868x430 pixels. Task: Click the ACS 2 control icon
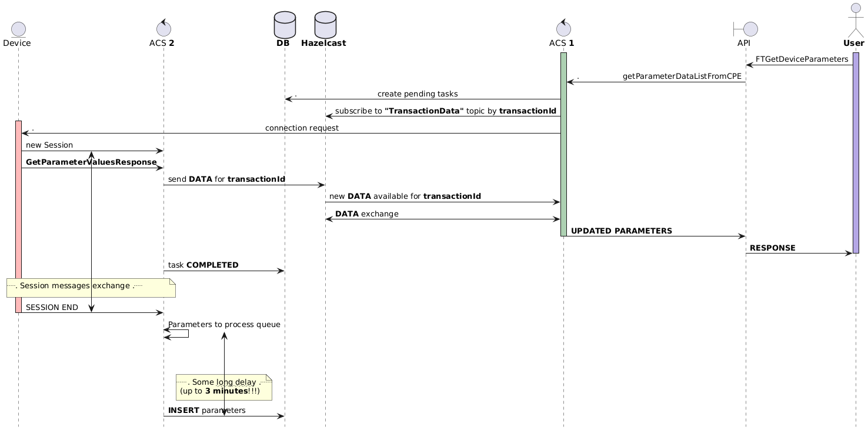163,28
